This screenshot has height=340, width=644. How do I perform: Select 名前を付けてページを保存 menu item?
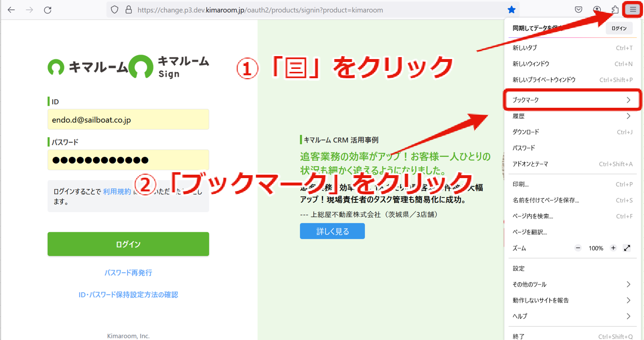click(572, 200)
